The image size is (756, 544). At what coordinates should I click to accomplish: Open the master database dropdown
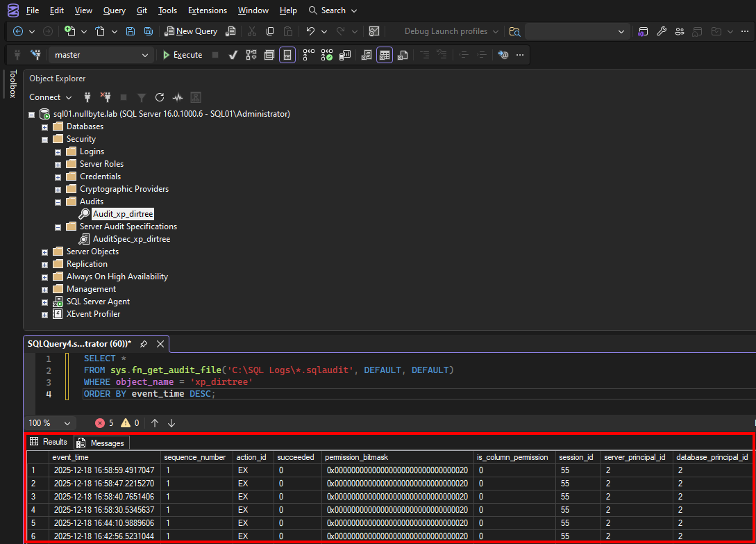145,55
